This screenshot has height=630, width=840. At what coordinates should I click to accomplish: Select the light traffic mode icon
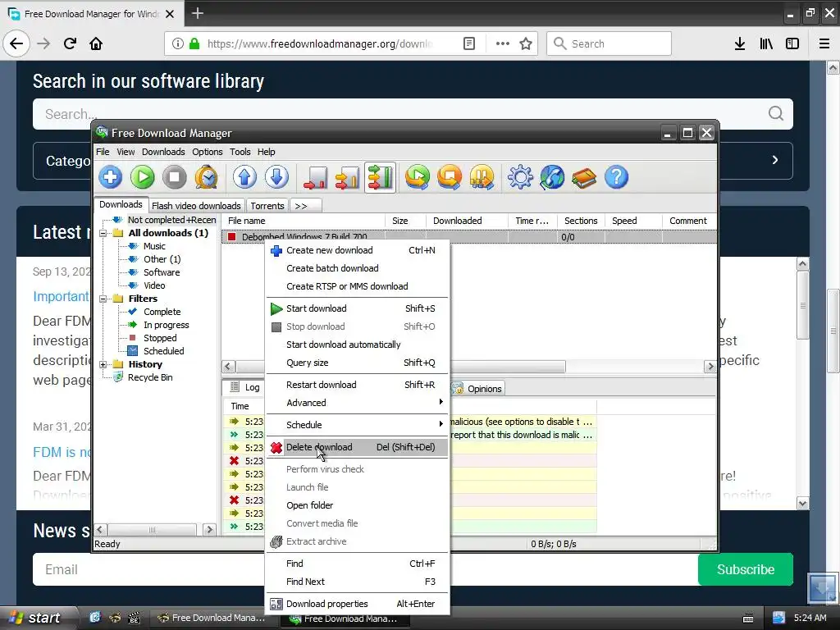(x=316, y=177)
